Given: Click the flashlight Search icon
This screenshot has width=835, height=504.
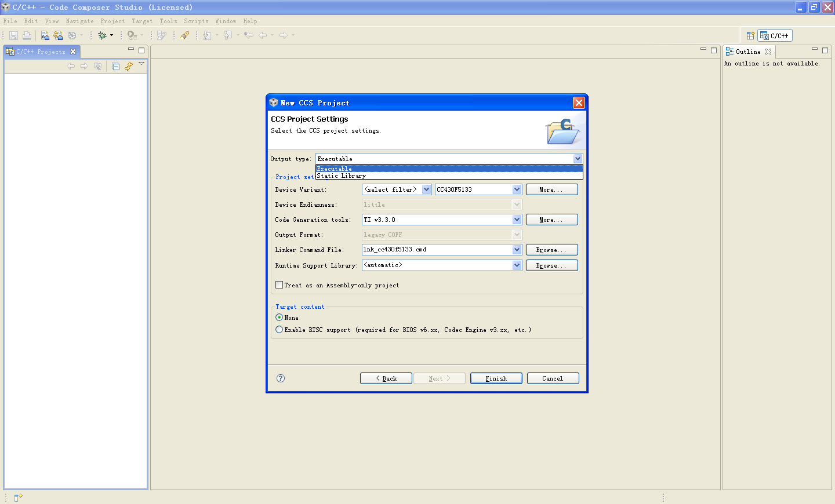Looking at the screenshot, I should 184,35.
